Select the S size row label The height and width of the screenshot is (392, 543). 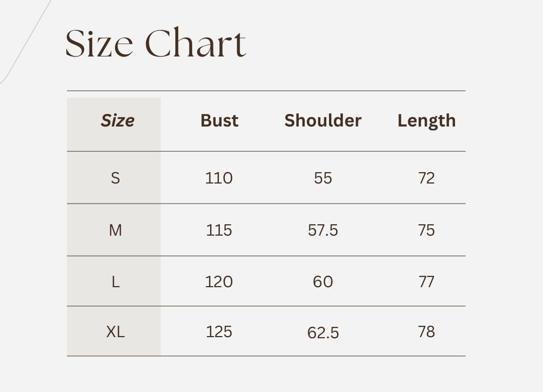[x=115, y=178]
